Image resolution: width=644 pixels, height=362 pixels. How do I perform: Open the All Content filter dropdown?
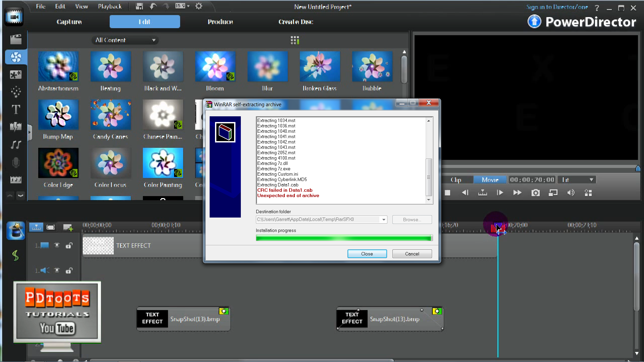pos(125,40)
